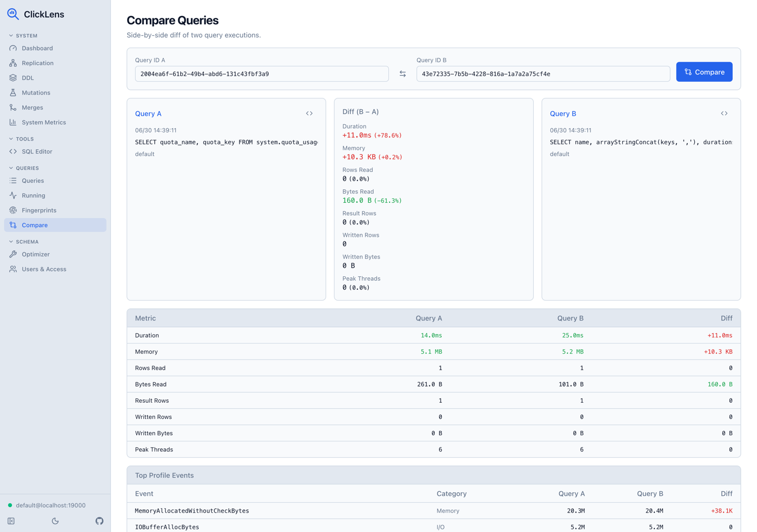
Task: Click the Peak Threads table row label
Action: click(x=154, y=449)
